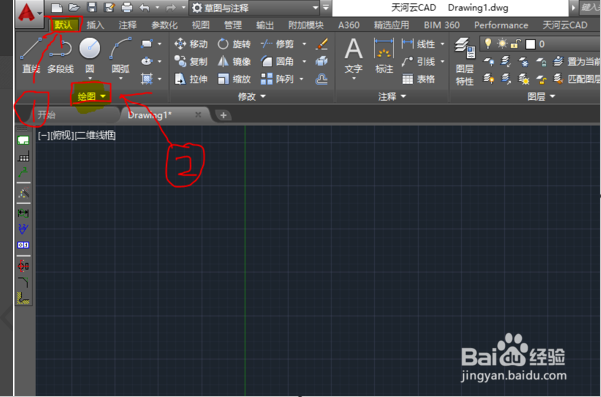
Task: Click the 移动 move tool
Action: coord(191,44)
